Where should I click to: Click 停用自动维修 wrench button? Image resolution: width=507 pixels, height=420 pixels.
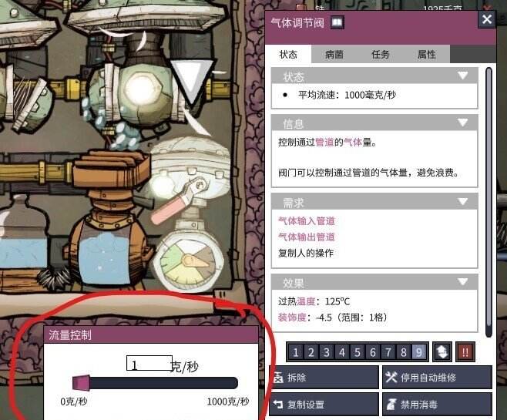(x=437, y=378)
